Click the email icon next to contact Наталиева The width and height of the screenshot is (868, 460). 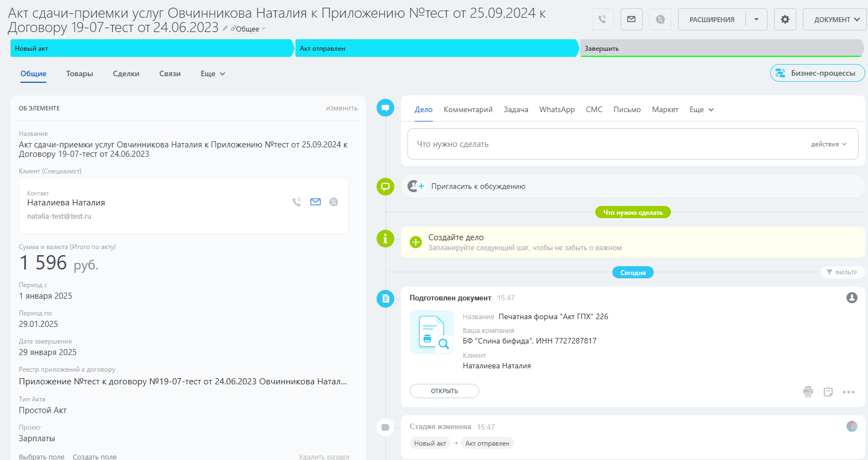point(315,202)
